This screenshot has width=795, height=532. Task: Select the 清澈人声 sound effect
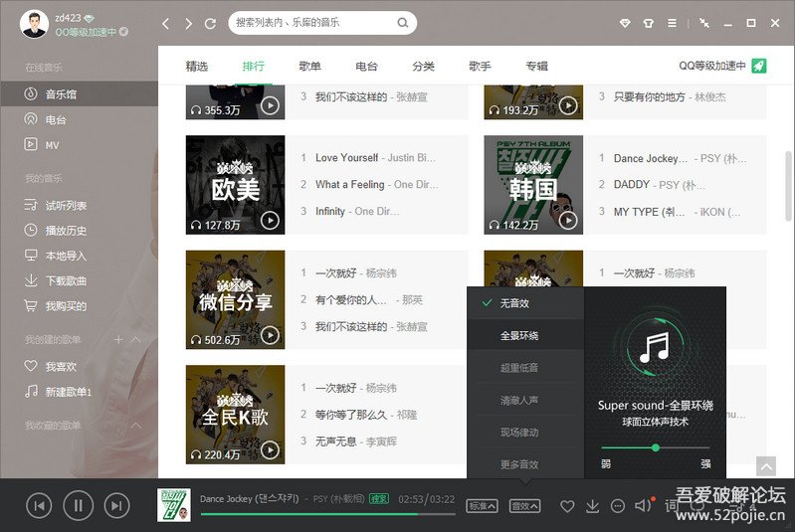click(525, 401)
